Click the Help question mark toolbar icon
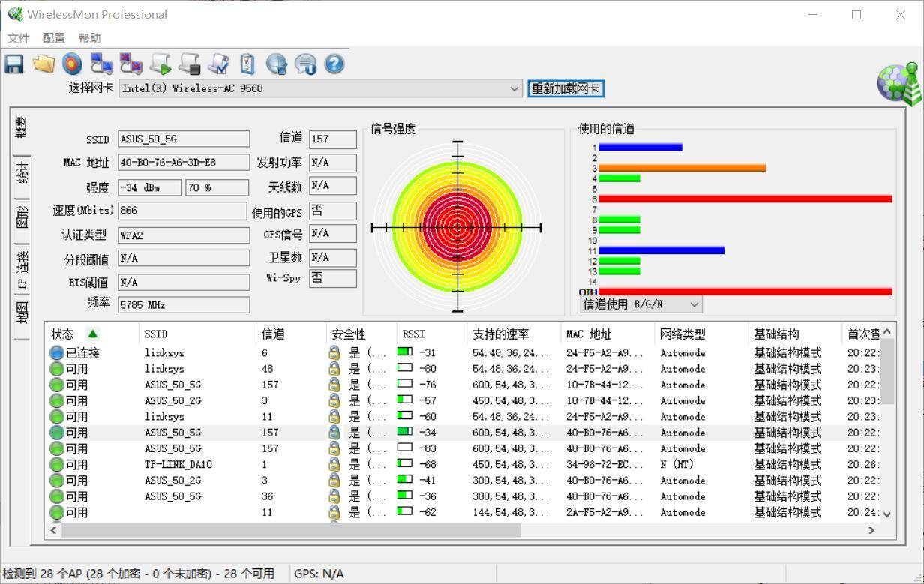This screenshot has width=924, height=584. pos(334,64)
